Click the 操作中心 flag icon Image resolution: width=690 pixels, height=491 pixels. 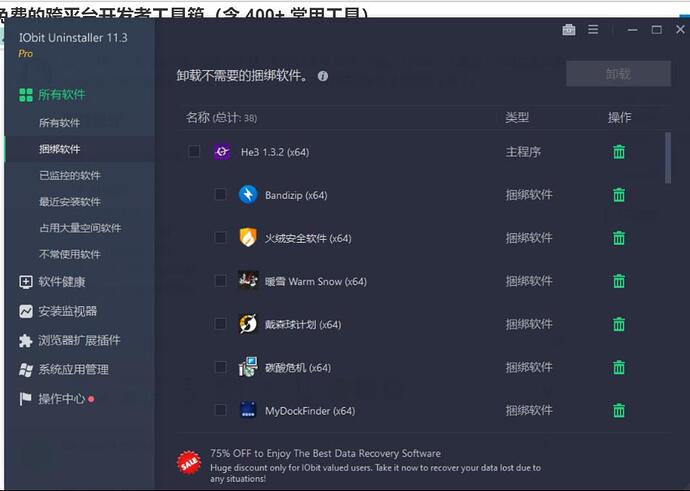[x=25, y=399]
